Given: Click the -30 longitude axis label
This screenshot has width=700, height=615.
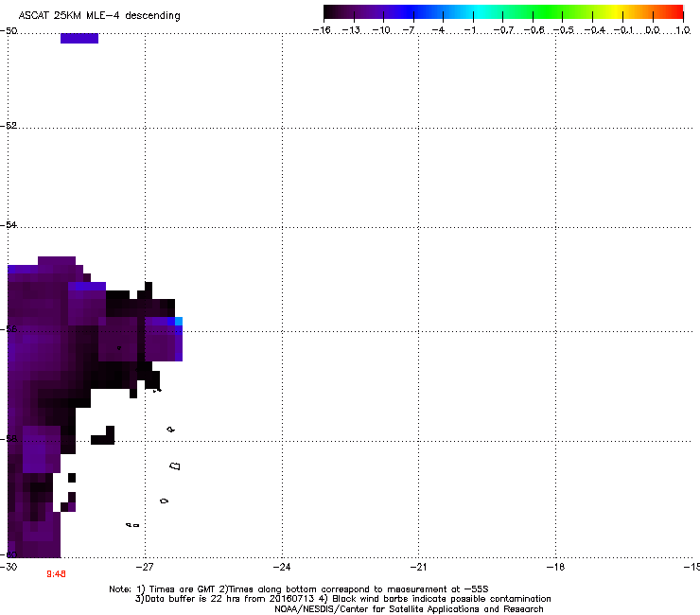Looking at the screenshot, I should click(x=9, y=567).
